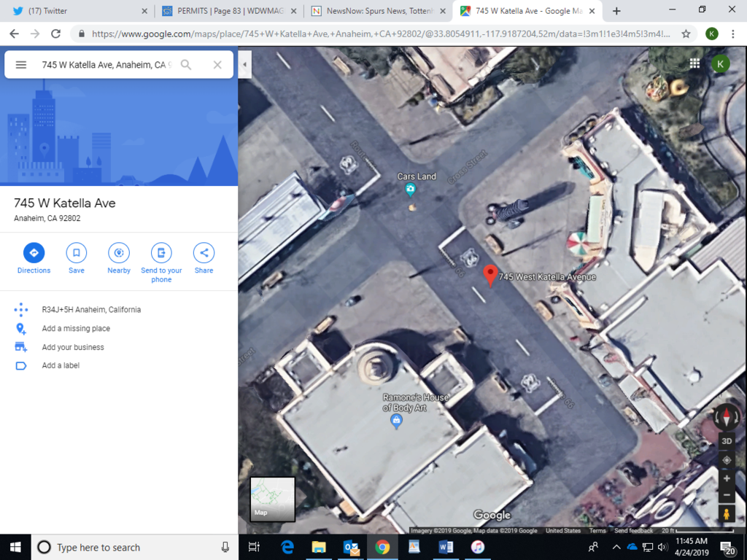Switch to the NewsNow Spurs News tab
The image size is (747, 560).
pyautogui.click(x=378, y=11)
